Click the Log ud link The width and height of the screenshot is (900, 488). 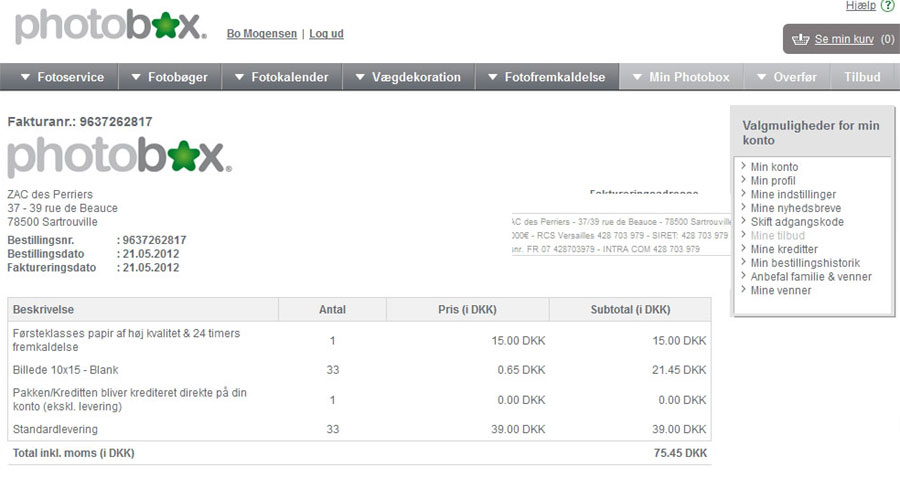pyautogui.click(x=326, y=33)
